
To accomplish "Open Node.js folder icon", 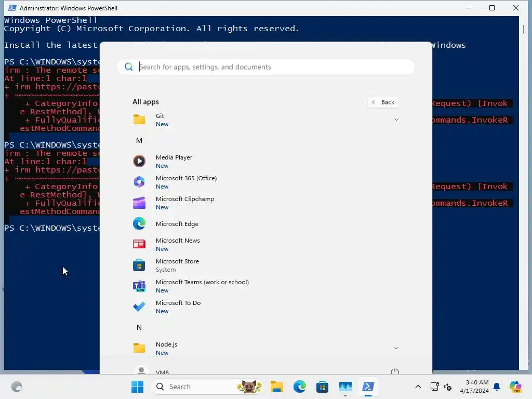I will [x=139, y=348].
